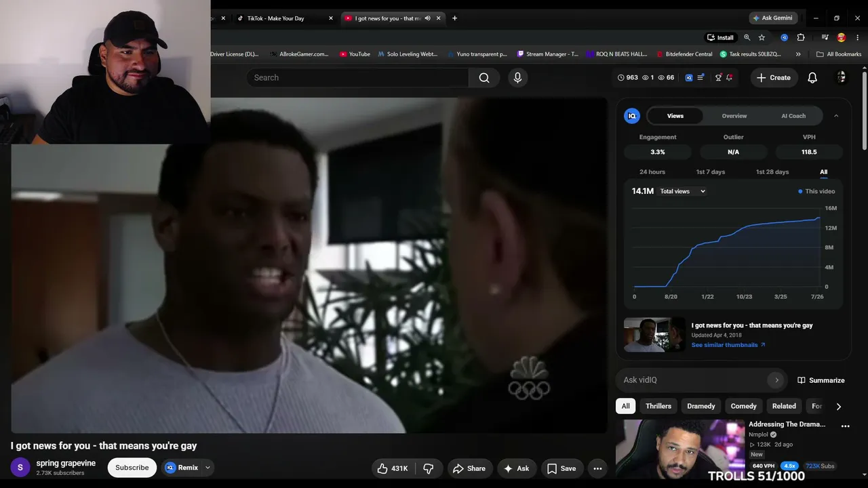Click the zoom magnifier icon in address bar
This screenshot has height=488, width=868.
pyautogui.click(x=747, y=37)
